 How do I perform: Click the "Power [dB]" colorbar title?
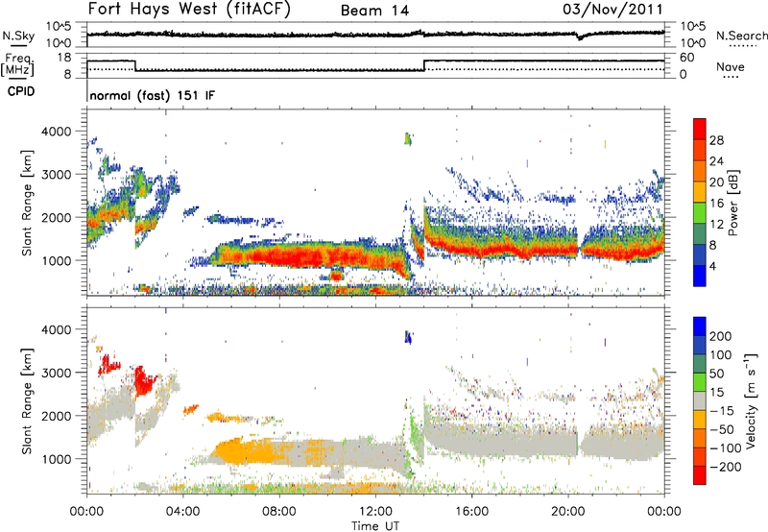point(733,203)
